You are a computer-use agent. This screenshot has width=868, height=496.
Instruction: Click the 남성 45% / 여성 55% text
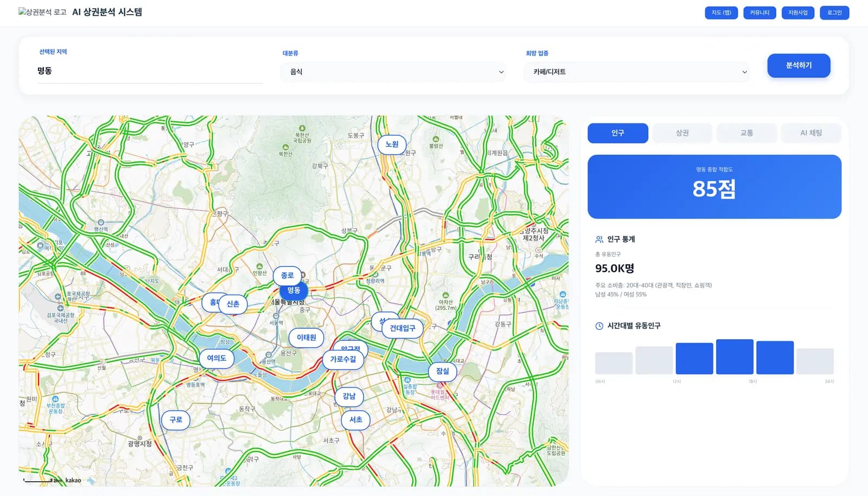(x=621, y=295)
